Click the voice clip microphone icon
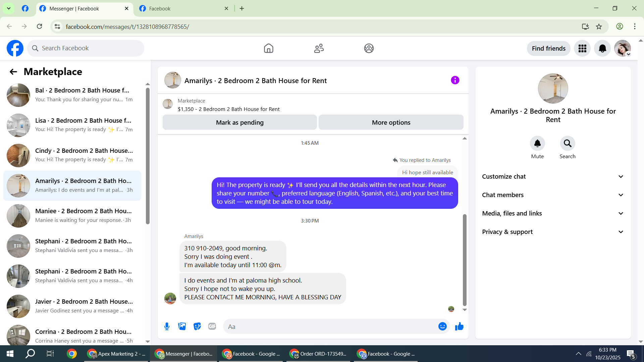 coord(167,326)
